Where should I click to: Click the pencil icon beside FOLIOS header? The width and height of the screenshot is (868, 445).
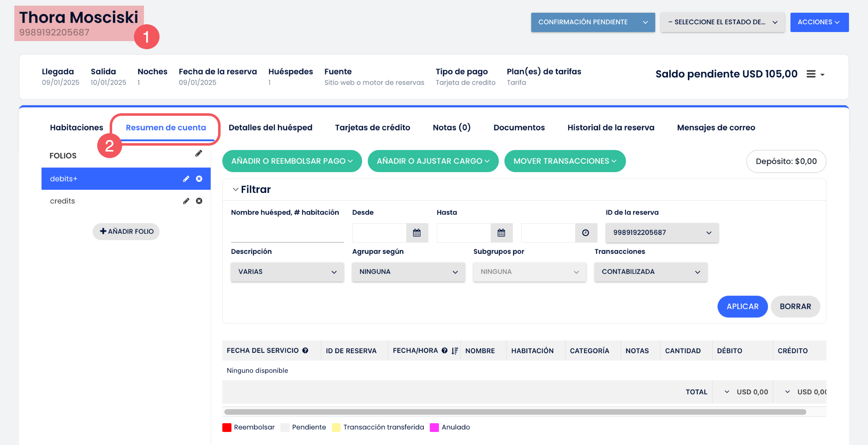pyautogui.click(x=198, y=153)
